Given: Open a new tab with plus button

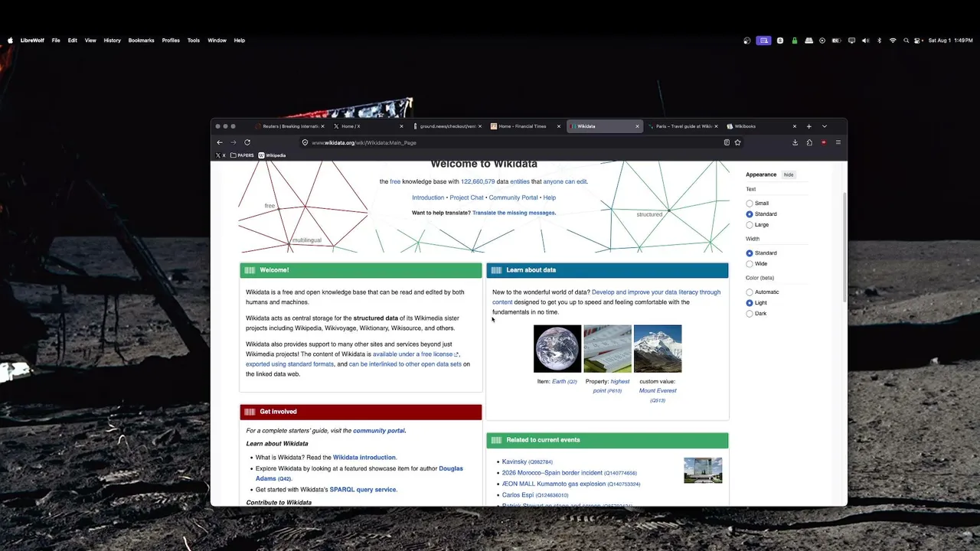Looking at the screenshot, I should pos(808,126).
